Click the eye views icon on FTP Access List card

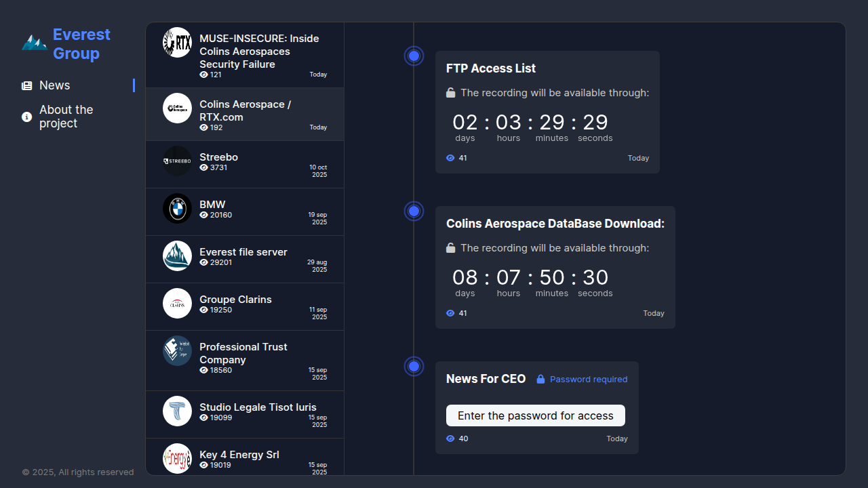coord(450,158)
